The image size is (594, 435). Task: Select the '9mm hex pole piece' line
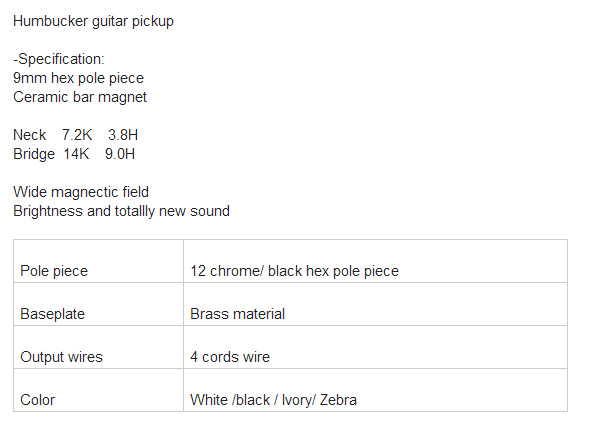click(78, 78)
